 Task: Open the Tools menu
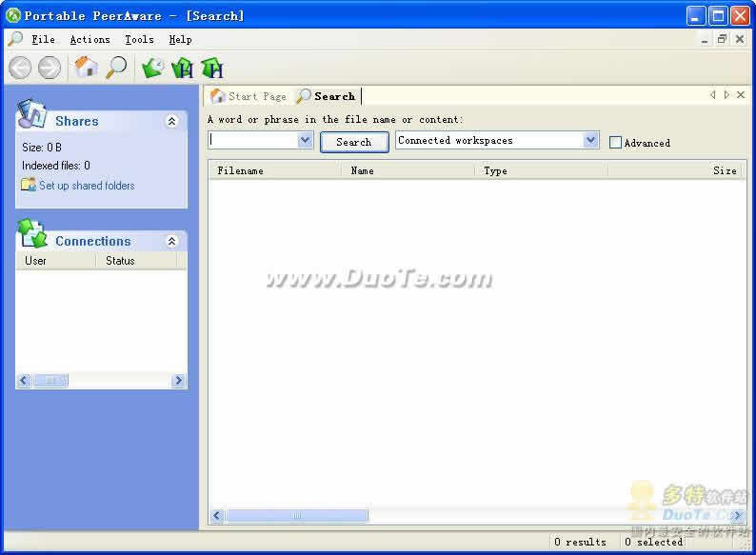139,40
